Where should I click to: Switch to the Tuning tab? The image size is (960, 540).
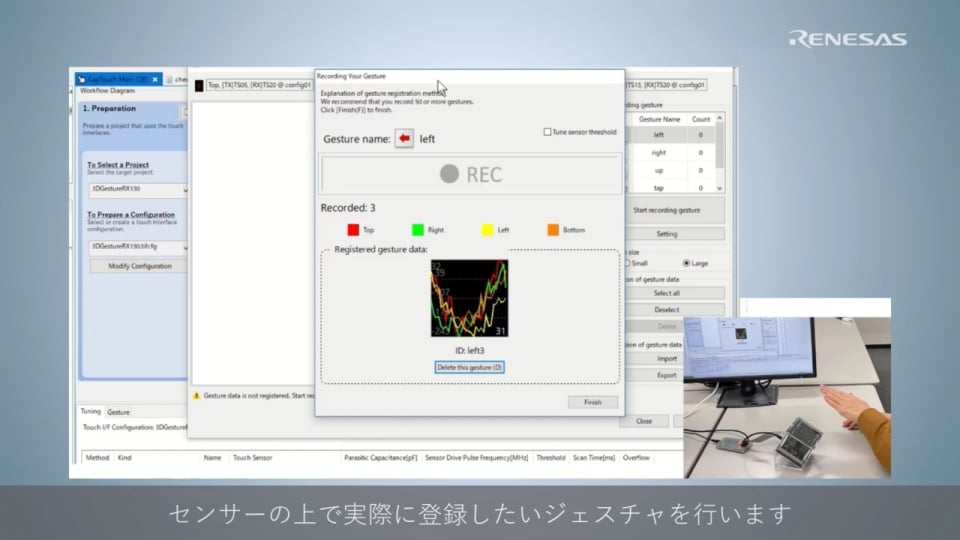click(x=92, y=412)
